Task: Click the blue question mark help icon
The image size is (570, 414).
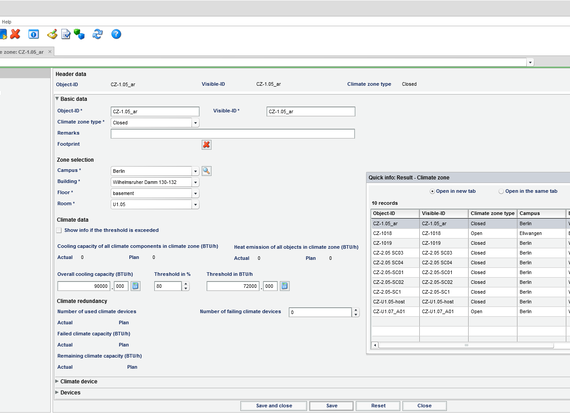Action: point(116,34)
